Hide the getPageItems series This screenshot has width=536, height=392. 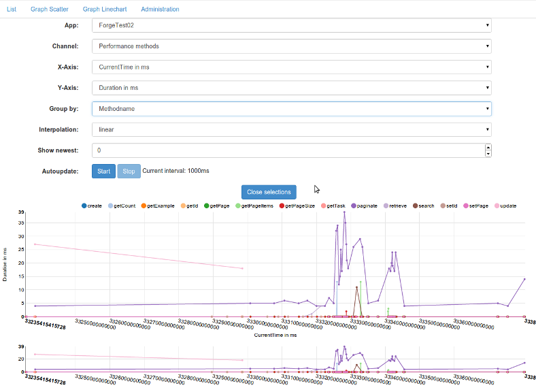pos(254,206)
